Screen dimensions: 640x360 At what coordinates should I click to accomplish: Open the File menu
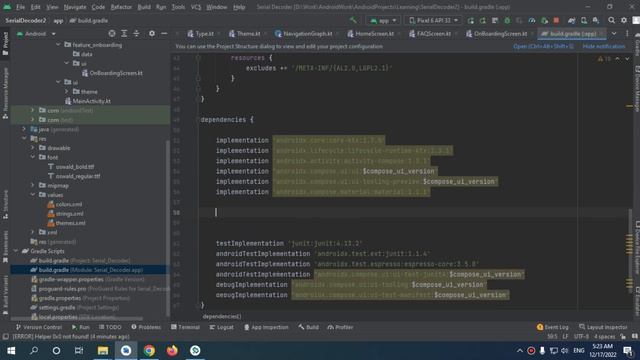click(x=20, y=7)
